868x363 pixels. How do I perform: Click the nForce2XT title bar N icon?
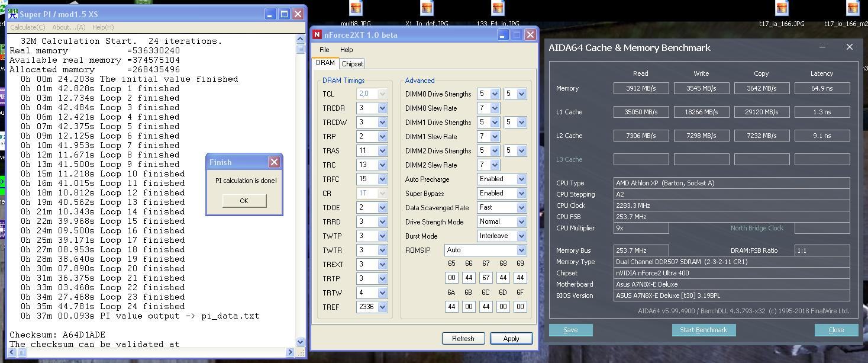[318, 34]
